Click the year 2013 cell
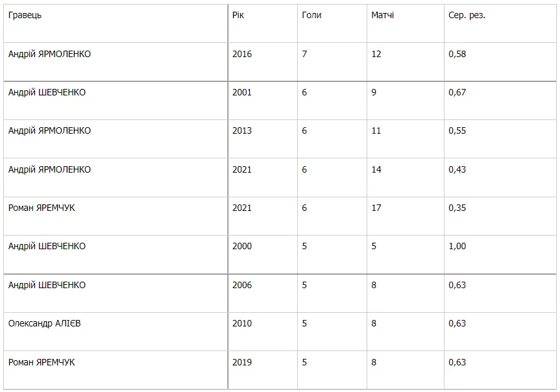 pos(242,130)
